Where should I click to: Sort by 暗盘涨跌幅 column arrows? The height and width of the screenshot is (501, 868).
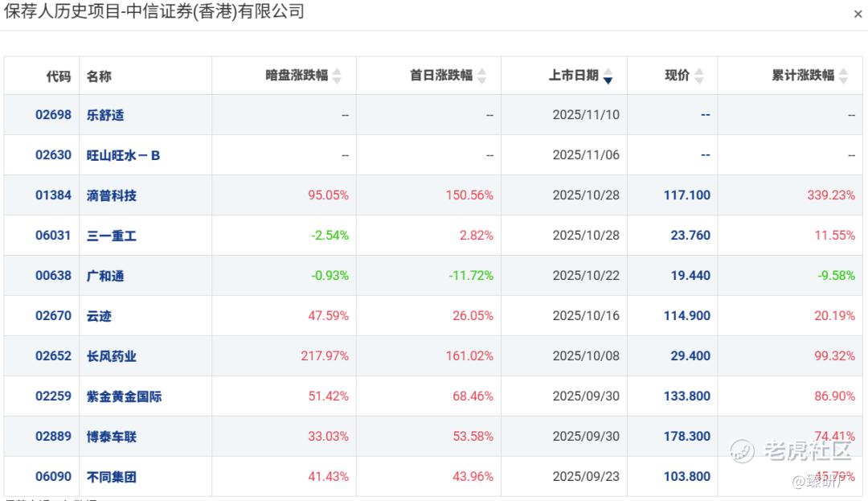click(x=337, y=76)
